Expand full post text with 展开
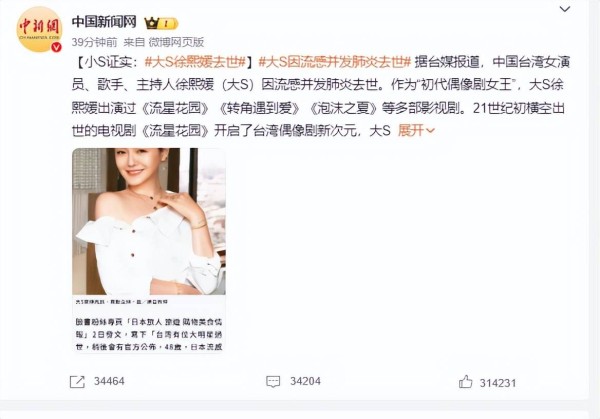The image size is (600, 419). (x=411, y=131)
